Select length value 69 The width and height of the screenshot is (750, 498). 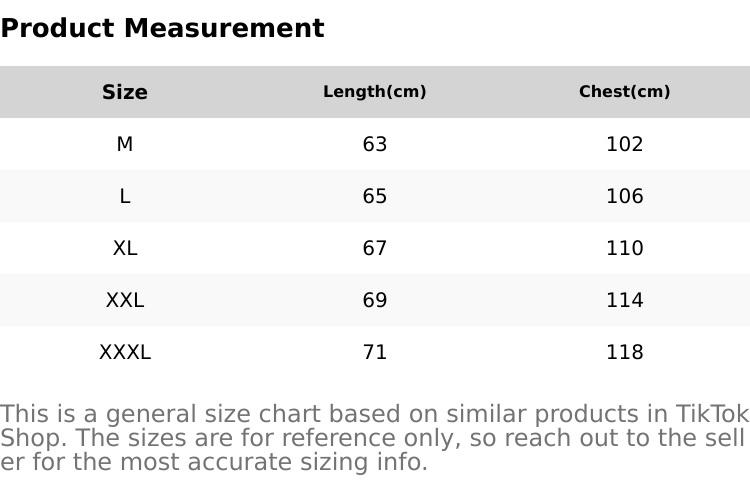click(x=375, y=300)
